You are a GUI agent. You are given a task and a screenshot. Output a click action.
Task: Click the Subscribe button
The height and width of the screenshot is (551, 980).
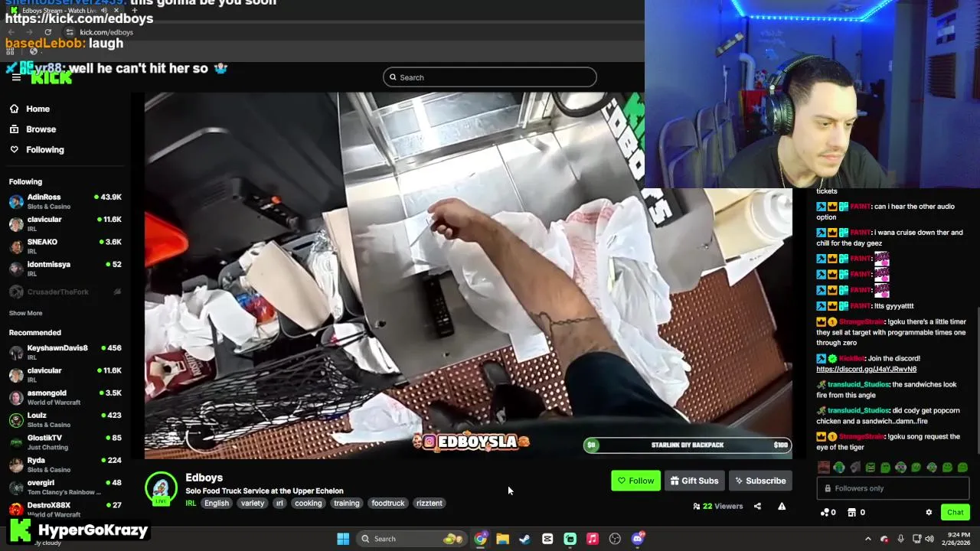click(x=760, y=481)
